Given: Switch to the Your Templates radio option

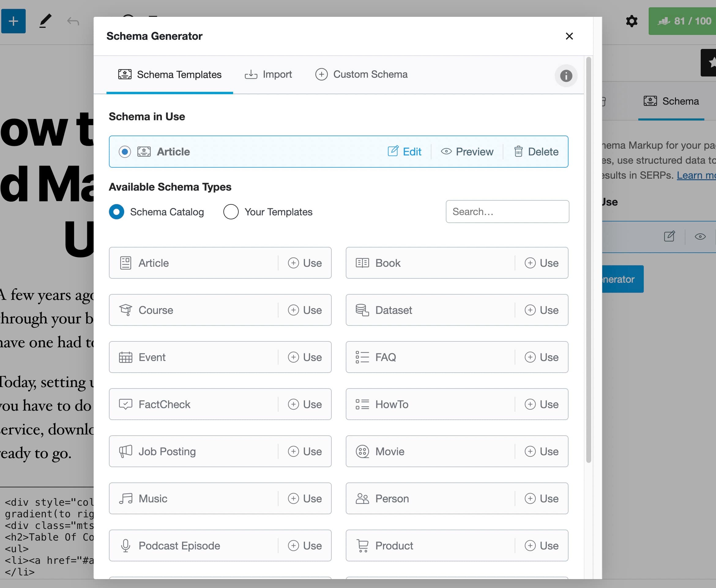Looking at the screenshot, I should (231, 212).
